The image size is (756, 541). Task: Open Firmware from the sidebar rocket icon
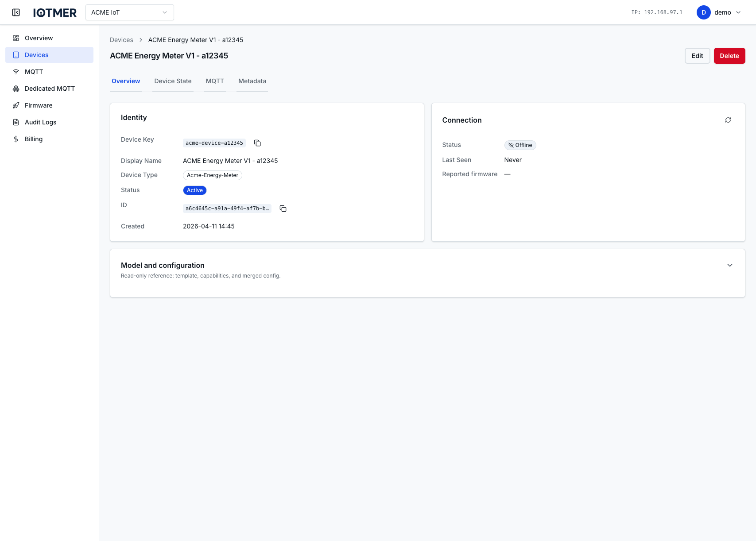pos(16,105)
